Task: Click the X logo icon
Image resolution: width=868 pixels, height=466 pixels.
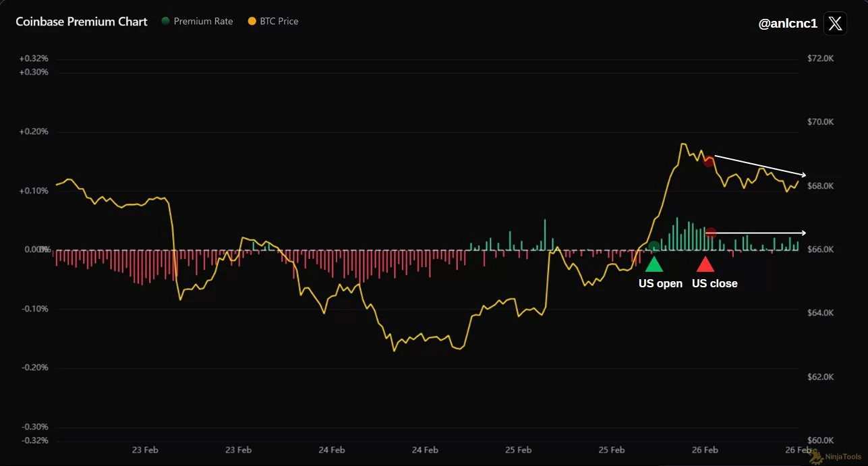Action: coord(835,24)
